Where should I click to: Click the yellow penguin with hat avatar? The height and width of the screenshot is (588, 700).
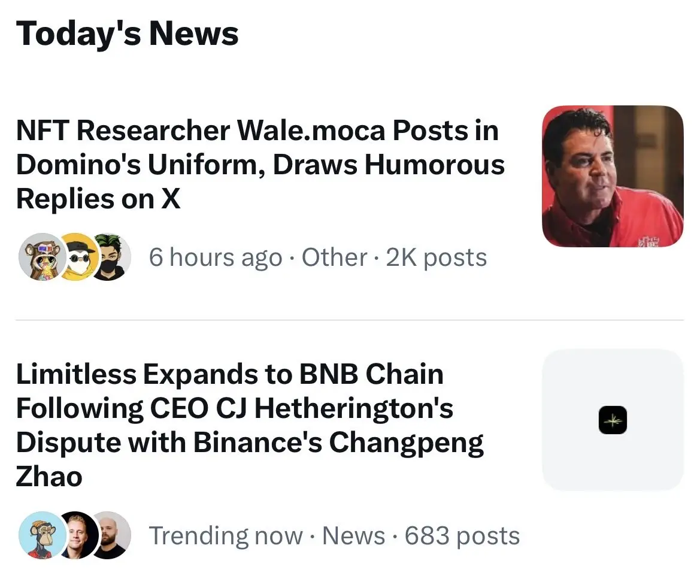[78, 257]
